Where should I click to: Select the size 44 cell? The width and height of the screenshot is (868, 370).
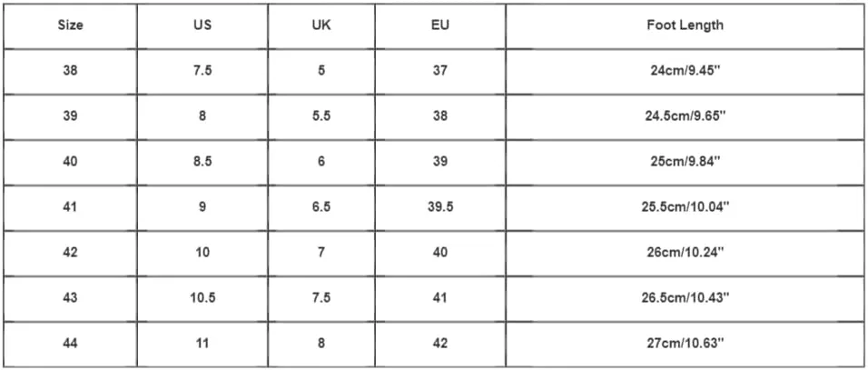(x=70, y=344)
